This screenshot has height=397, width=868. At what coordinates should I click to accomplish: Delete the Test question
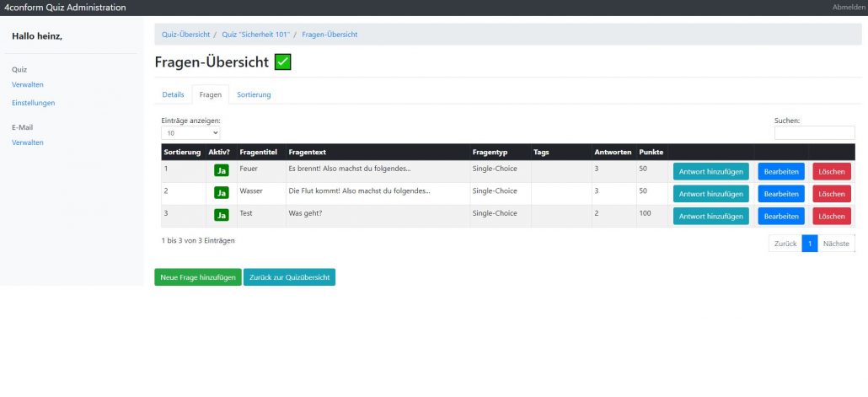click(x=832, y=217)
